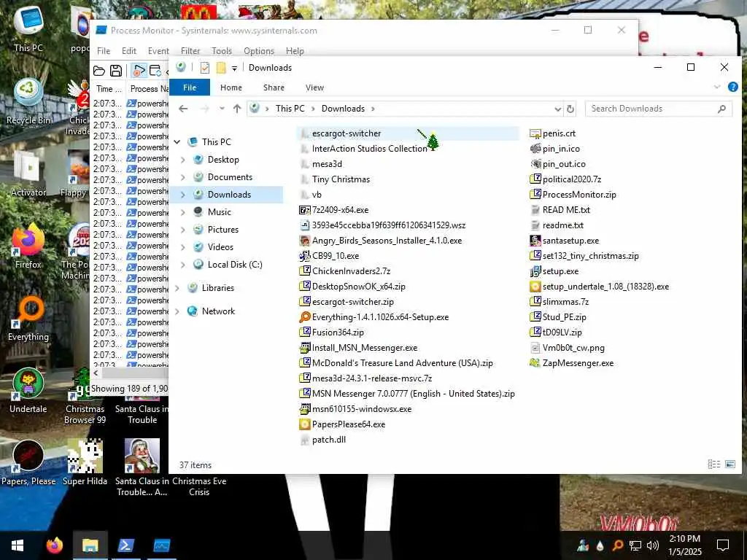Expand Desktop tree node arrow
Image resolution: width=747 pixels, height=560 pixels.
pos(183,160)
